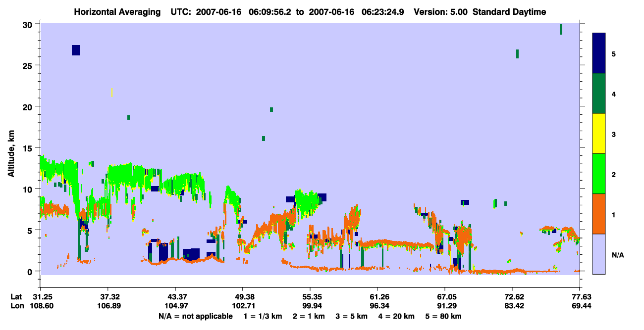Image resolution: width=644 pixels, height=330 pixels.
Task: Click latitude value 72.62
Action: pos(512,297)
